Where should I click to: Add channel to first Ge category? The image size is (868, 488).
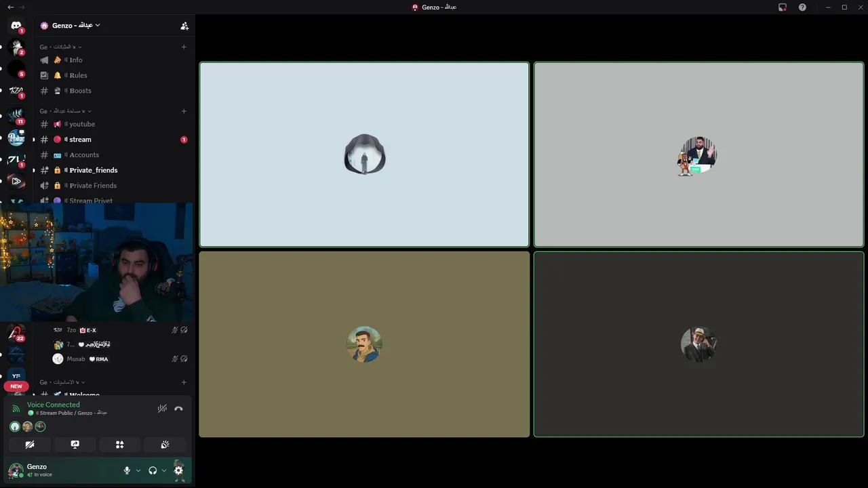click(x=184, y=47)
